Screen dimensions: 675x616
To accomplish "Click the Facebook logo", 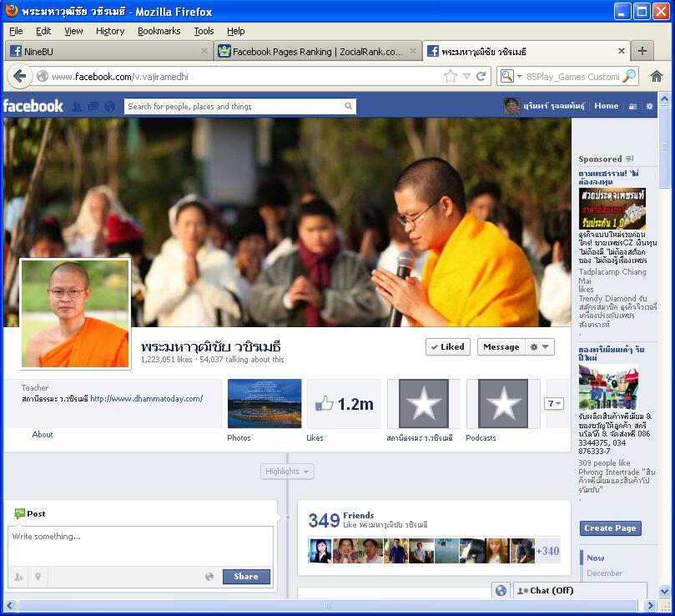I will [x=33, y=106].
